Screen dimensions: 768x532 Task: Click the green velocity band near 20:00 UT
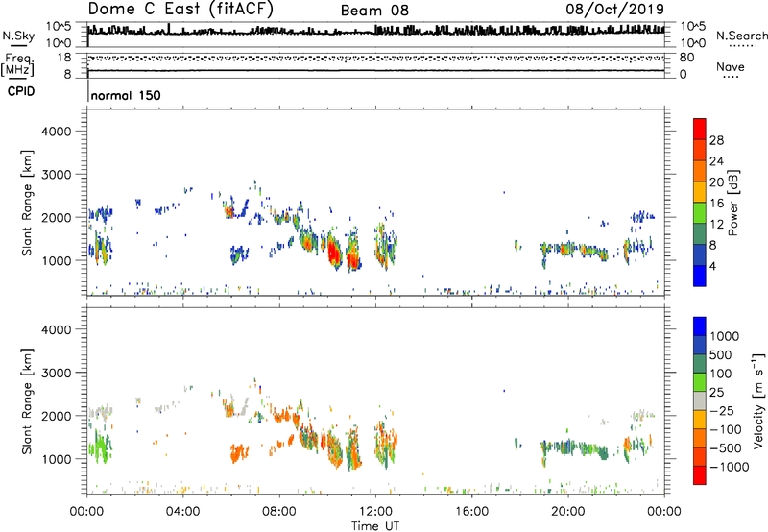coord(574,448)
